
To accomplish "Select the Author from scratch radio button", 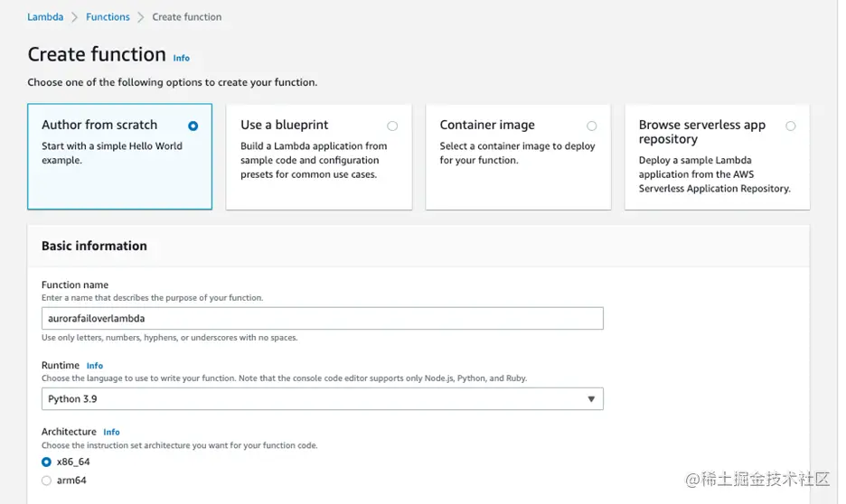I will [193, 126].
